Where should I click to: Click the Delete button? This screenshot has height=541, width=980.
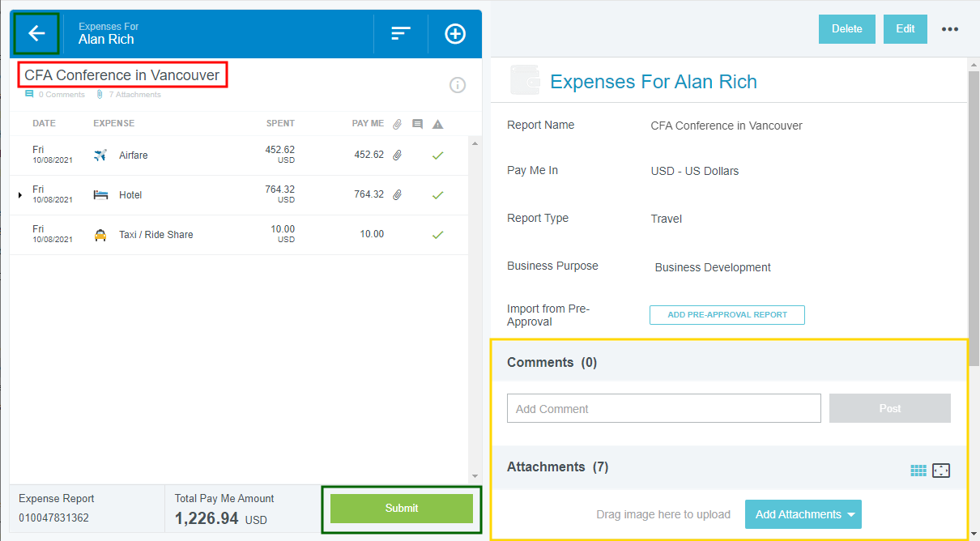coord(846,29)
